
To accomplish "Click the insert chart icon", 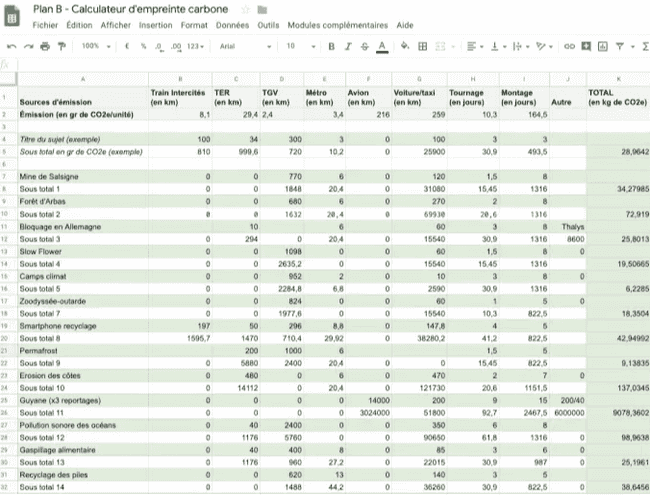I will tap(604, 46).
